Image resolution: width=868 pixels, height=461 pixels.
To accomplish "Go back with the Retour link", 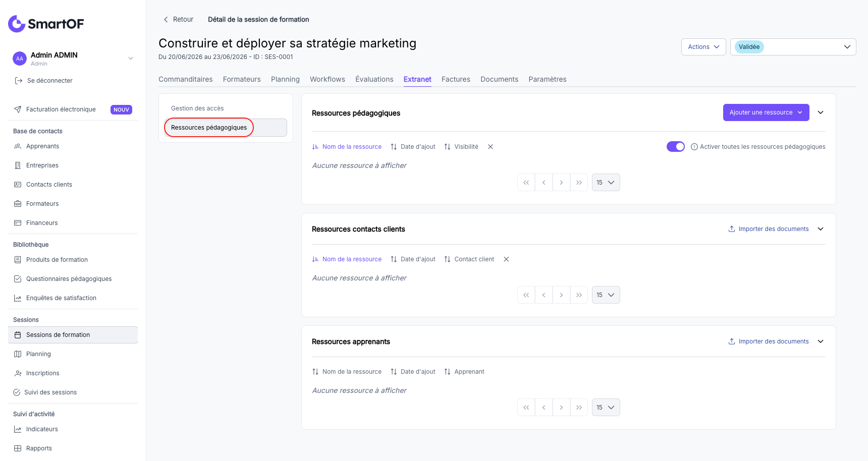I will click(178, 20).
